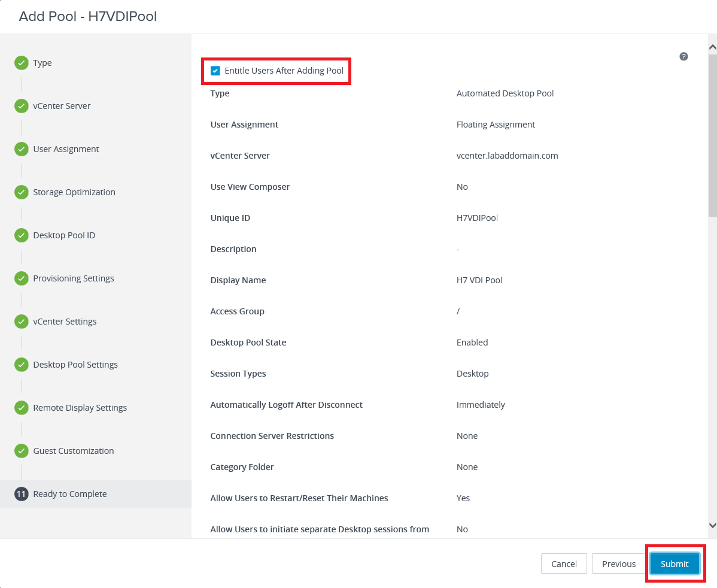This screenshot has height=588, width=717.
Task: Open the Desktop Pool Settings step
Action: tap(75, 365)
